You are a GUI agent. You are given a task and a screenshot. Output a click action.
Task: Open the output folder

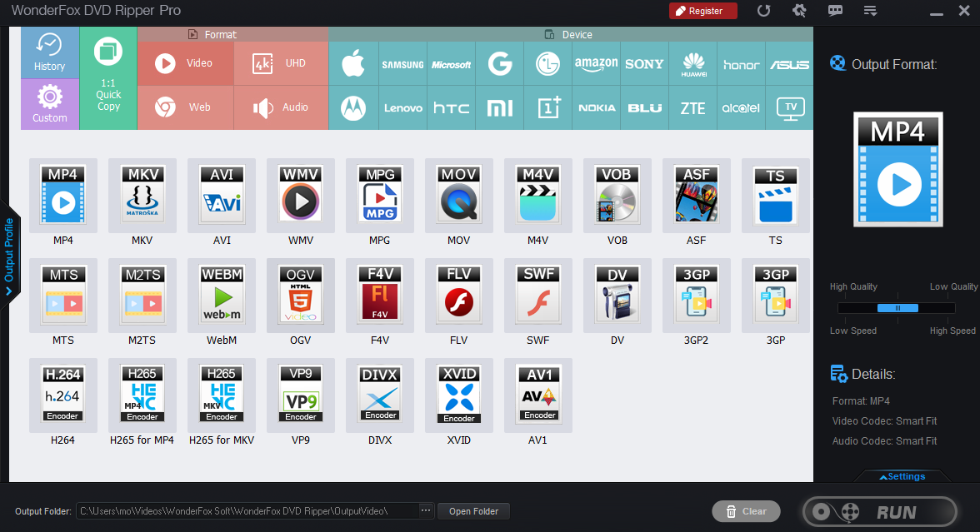coord(473,511)
